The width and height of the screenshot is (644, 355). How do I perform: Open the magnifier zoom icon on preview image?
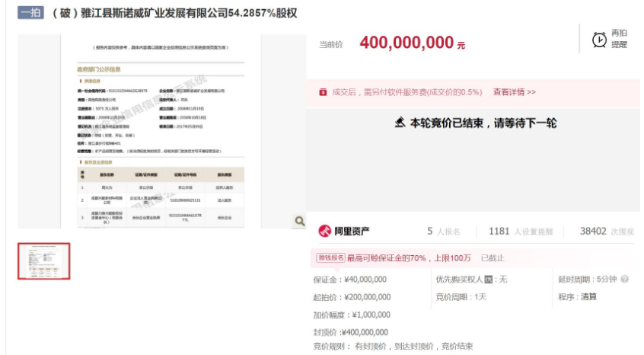click(x=300, y=221)
